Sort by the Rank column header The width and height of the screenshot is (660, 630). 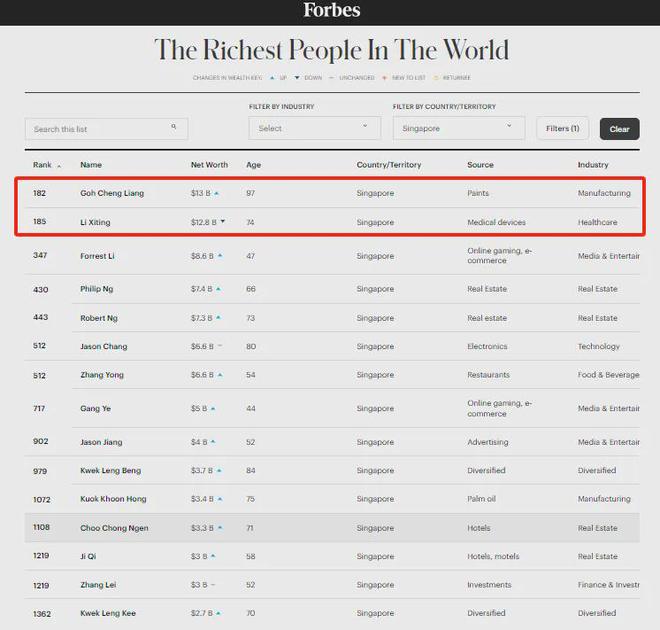click(42, 165)
